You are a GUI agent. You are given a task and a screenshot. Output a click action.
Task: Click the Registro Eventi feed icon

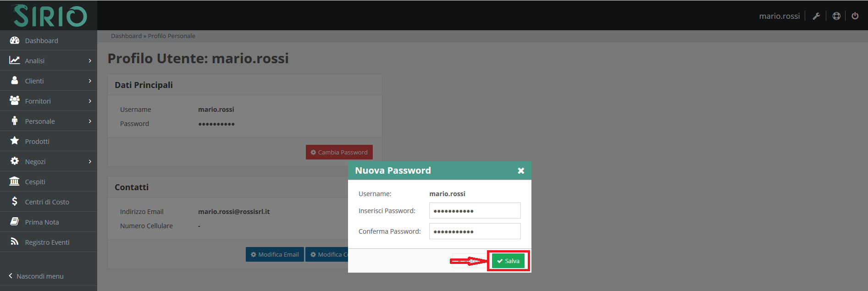(x=15, y=242)
